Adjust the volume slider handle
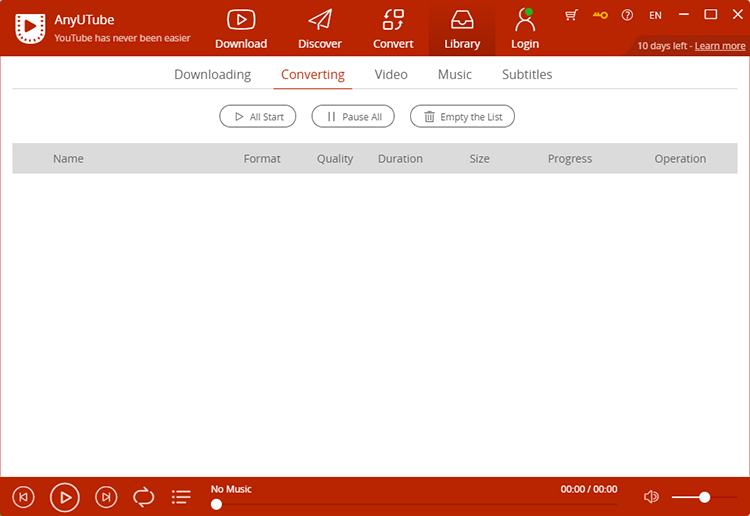Screen dimensions: 750x516 pyautogui.click(x=704, y=497)
